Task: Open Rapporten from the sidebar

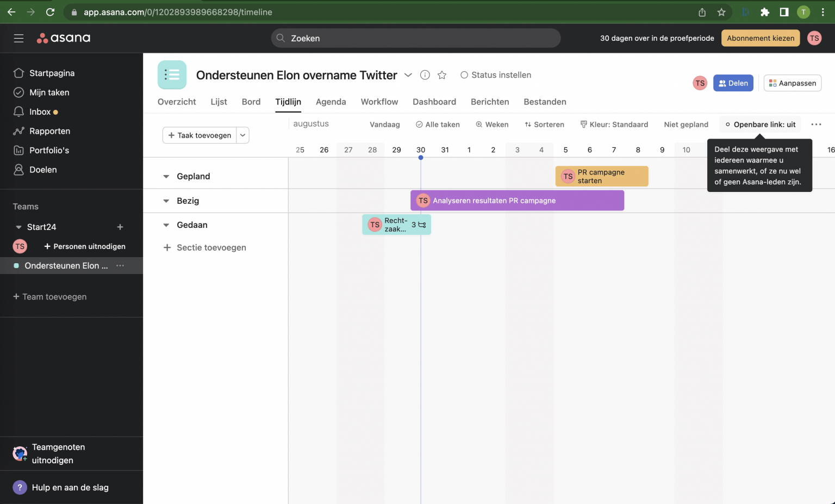Action: 51,131
